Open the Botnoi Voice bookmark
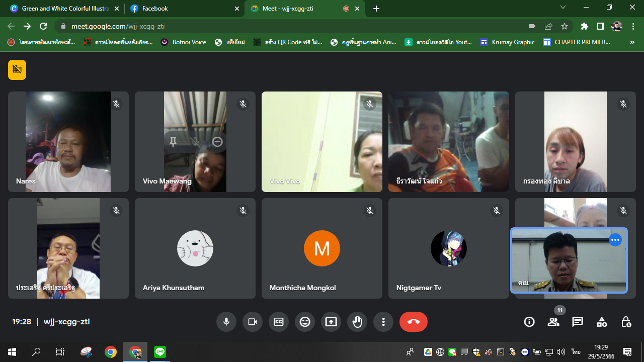 tap(184, 42)
